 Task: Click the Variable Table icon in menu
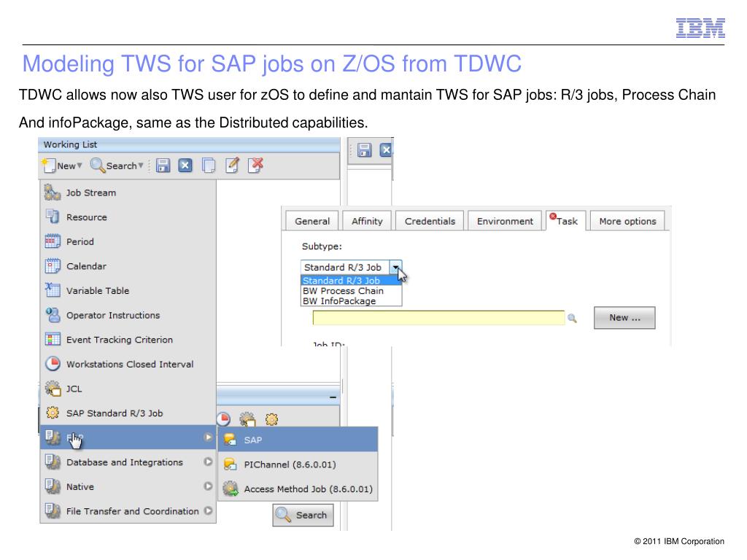tap(53, 290)
